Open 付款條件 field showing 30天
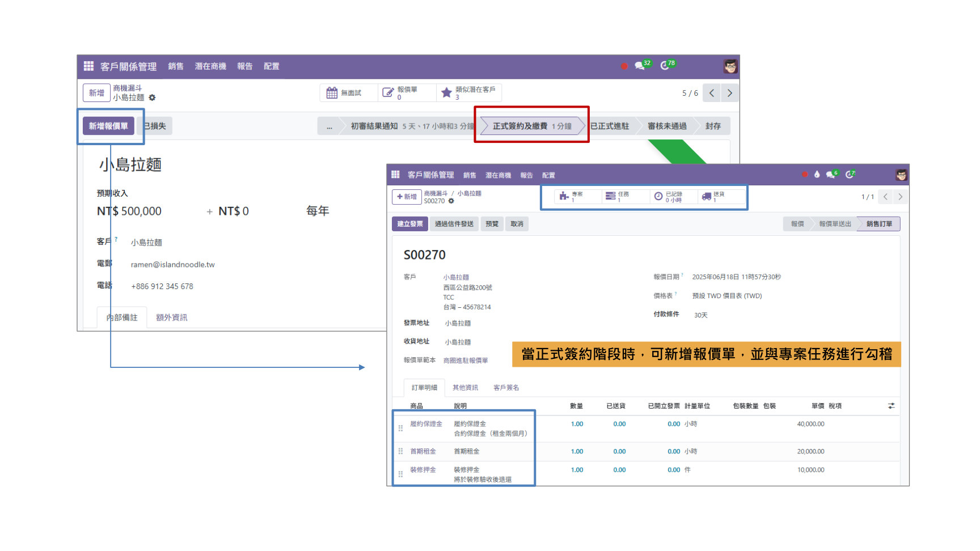This screenshot has width=980, height=551. (x=701, y=315)
